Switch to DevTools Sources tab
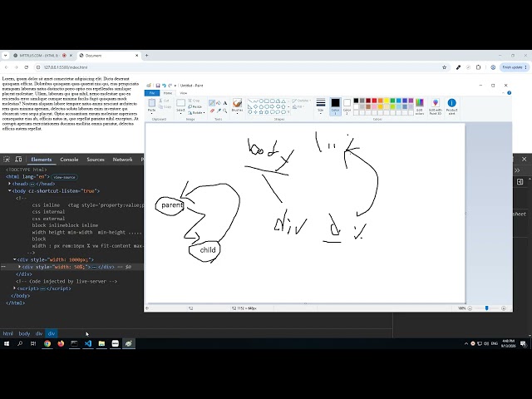Viewport: 532px width, 399px height. pos(96,160)
